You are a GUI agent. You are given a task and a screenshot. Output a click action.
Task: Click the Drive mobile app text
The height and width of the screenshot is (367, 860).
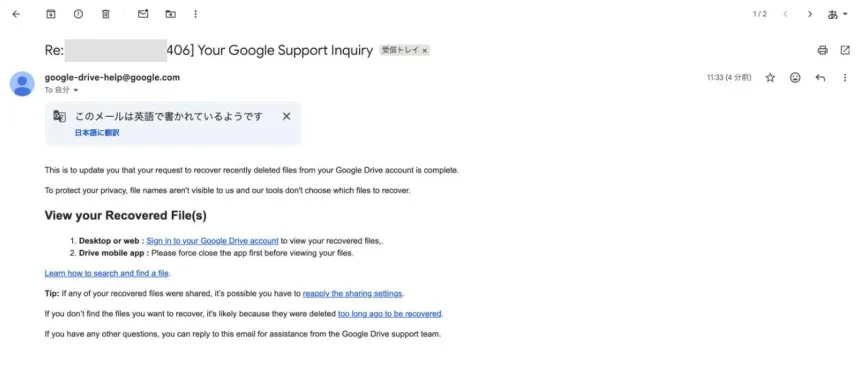pyautogui.click(x=111, y=253)
